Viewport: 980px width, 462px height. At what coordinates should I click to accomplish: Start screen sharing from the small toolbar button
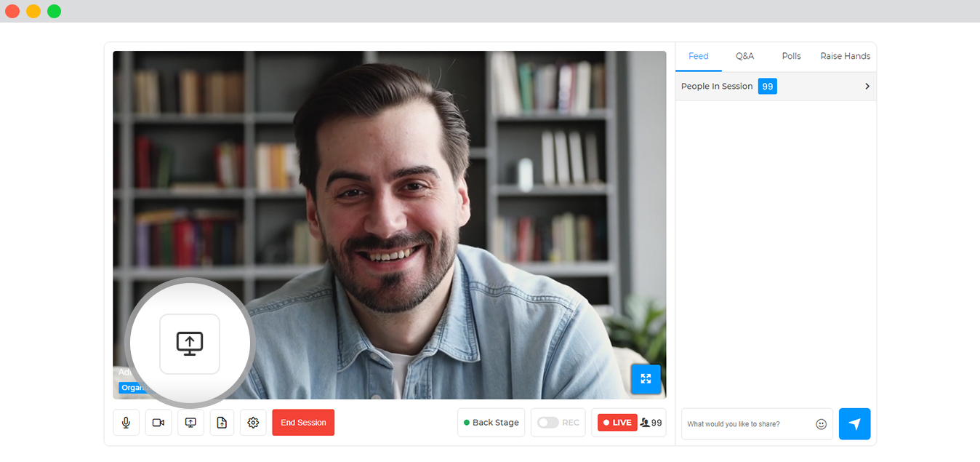(x=190, y=423)
